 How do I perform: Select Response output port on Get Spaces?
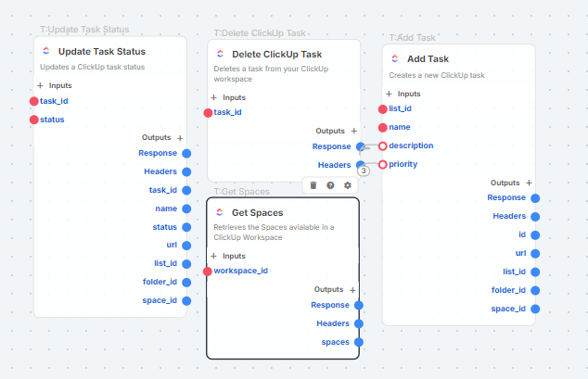point(359,305)
